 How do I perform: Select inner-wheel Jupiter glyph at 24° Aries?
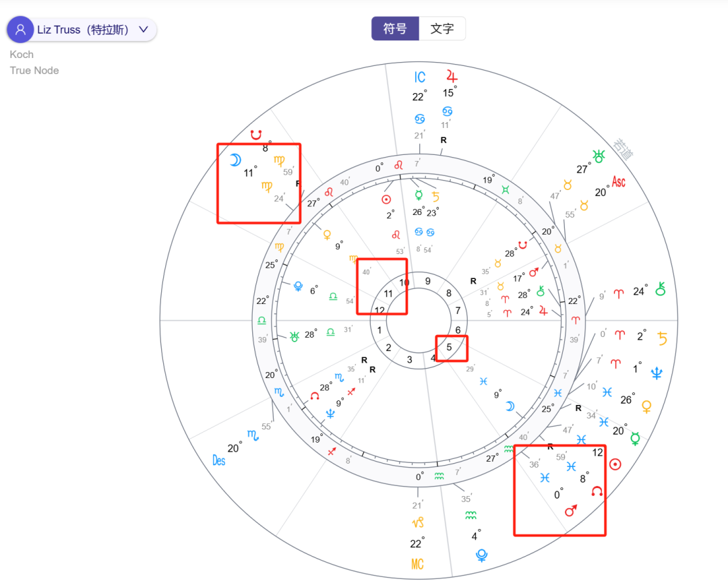click(543, 311)
